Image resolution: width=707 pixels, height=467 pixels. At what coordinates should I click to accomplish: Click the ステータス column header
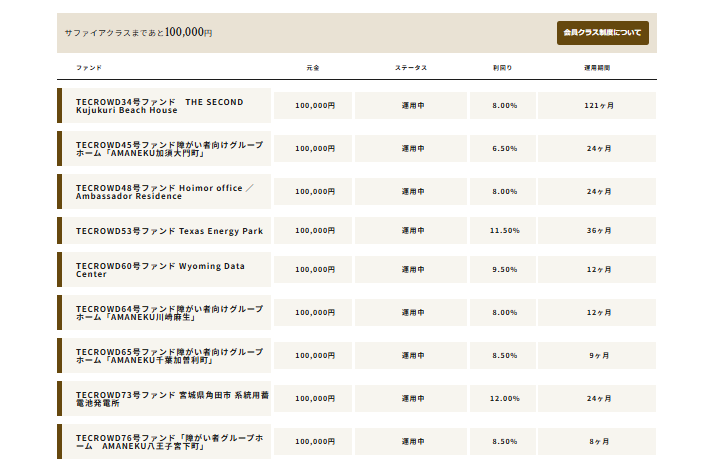pyautogui.click(x=411, y=68)
